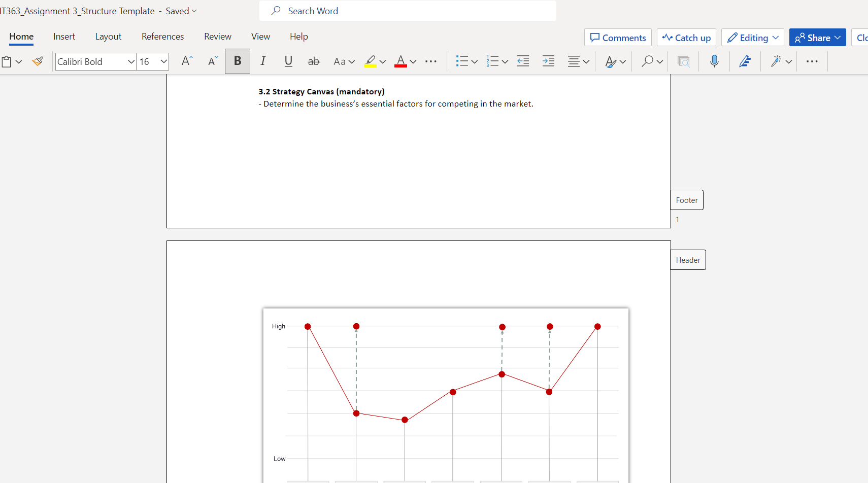Screen dimensions: 868x483
Task: Open the Layout tab
Action: coord(108,37)
